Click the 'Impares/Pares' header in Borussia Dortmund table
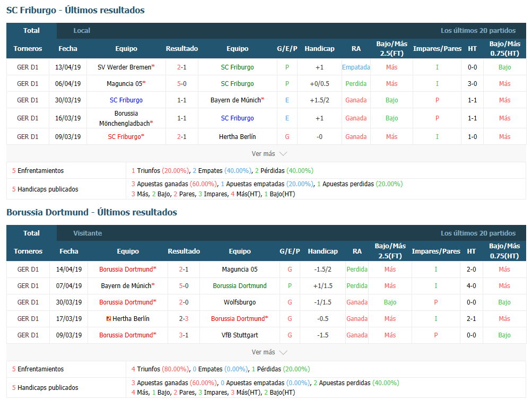The width and height of the screenshot is (532, 400). pos(436,251)
